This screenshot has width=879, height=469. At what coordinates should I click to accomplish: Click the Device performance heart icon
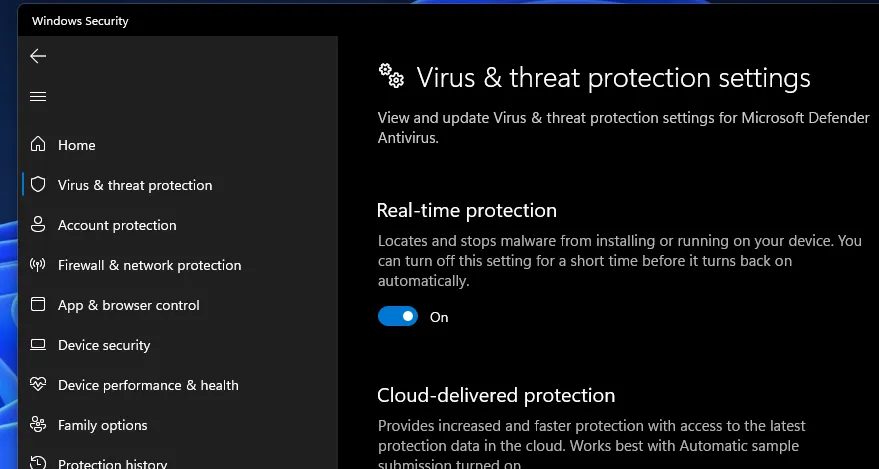pos(38,385)
